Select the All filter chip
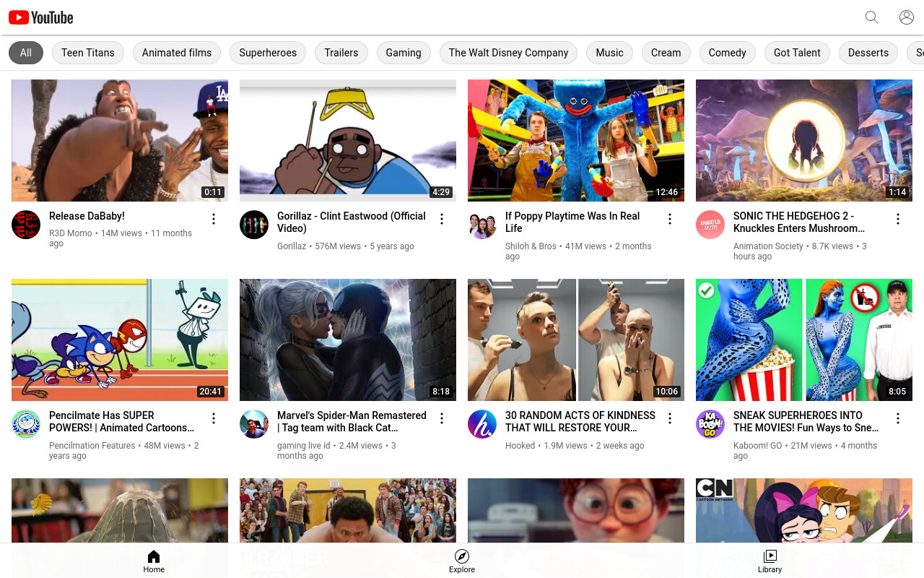924x578 pixels. (x=26, y=53)
